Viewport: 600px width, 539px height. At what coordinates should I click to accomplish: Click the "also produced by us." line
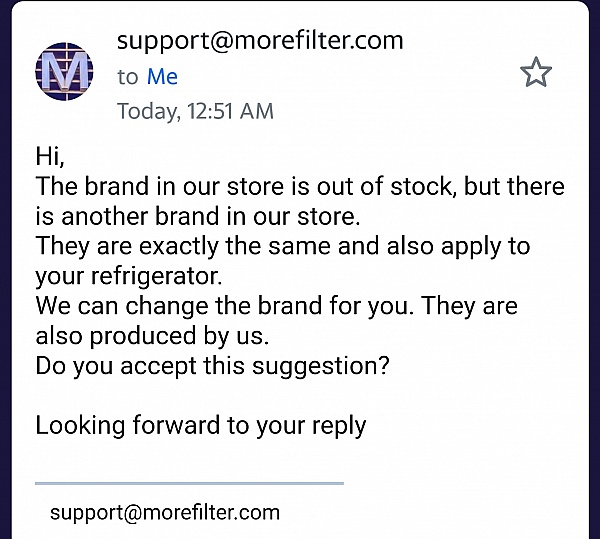(x=152, y=335)
